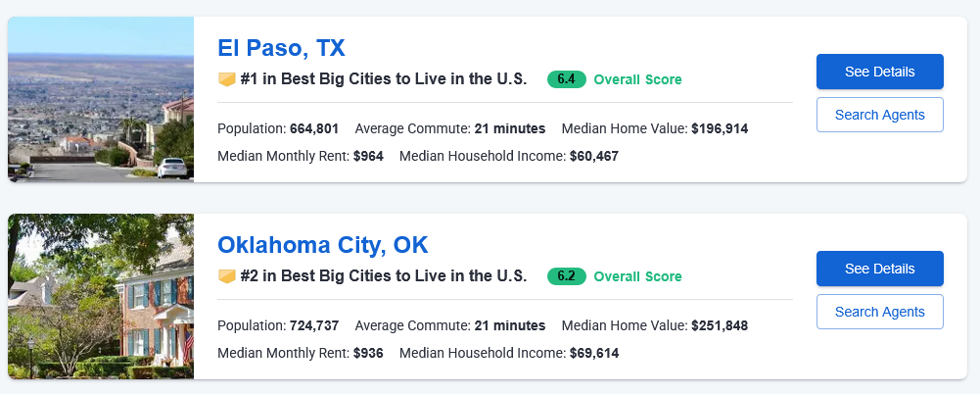See Details for Oklahoma City
Screen dimensions: 980x394
pos(879,269)
